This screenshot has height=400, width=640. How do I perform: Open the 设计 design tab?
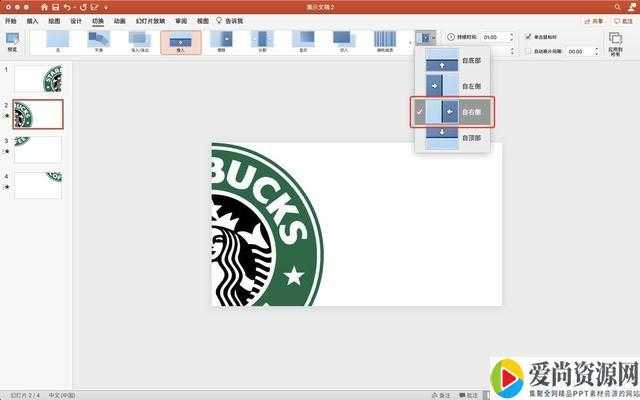click(x=76, y=20)
